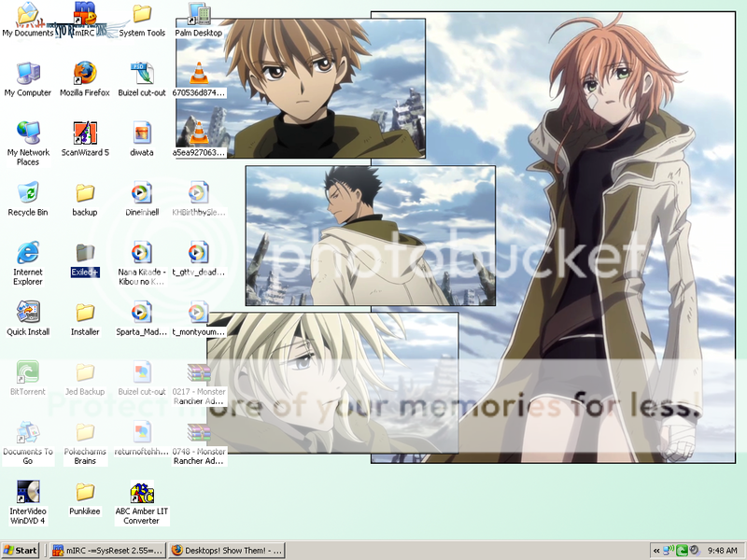
Task: Select the Buizel cut-out PSD file beside Mozilla Firefox
Action: [142, 79]
